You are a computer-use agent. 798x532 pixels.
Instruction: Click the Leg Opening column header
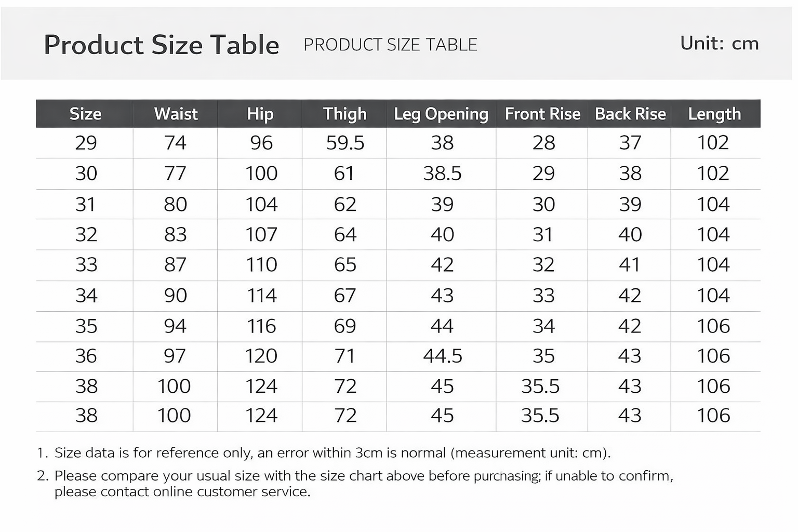click(441, 114)
